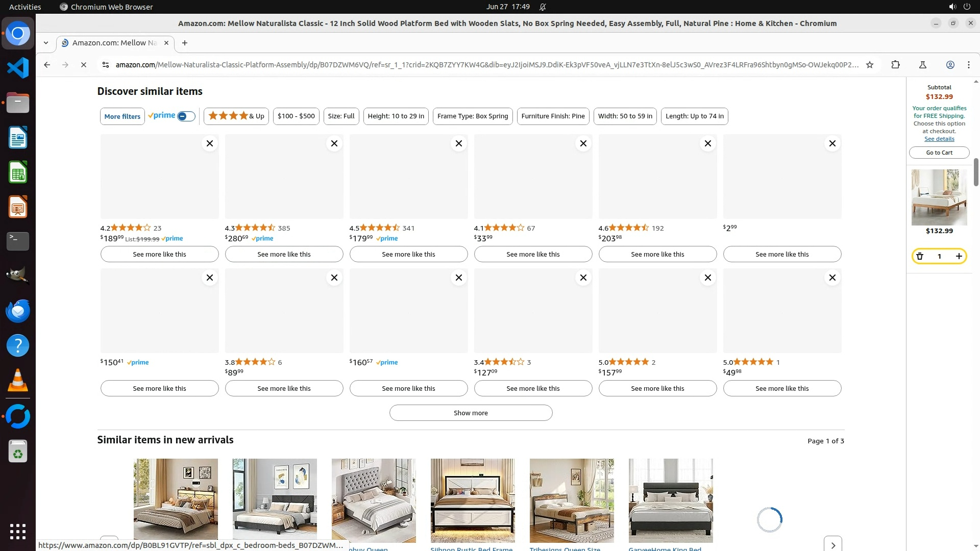Image resolution: width=980 pixels, height=551 pixels.
Task: Click the Chrome Labs flask icon
Action: pos(922,65)
